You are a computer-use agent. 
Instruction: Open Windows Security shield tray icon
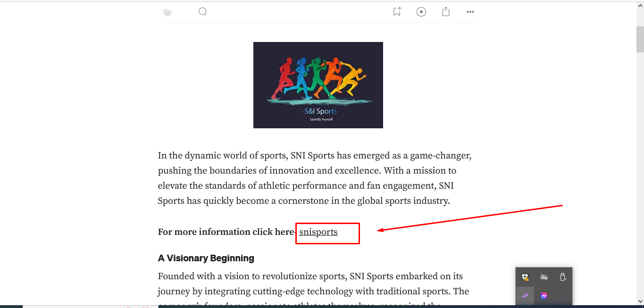[x=525, y=277]
